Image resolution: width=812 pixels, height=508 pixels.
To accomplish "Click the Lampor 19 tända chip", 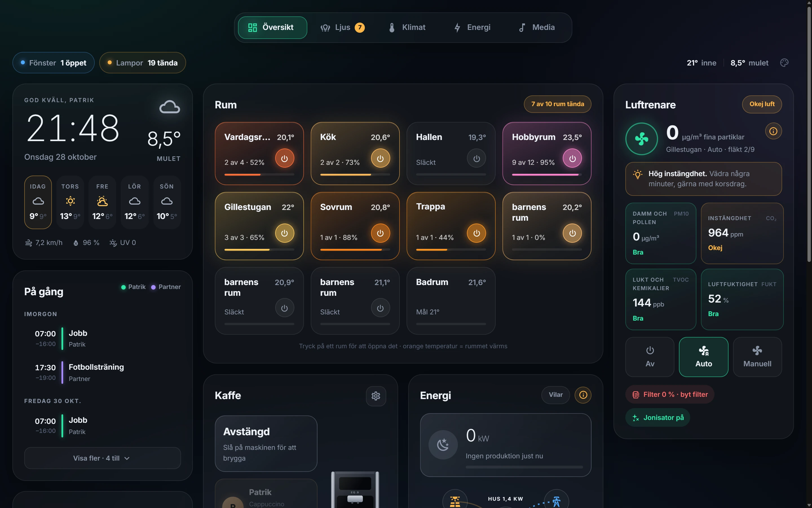I will (143, 63).
